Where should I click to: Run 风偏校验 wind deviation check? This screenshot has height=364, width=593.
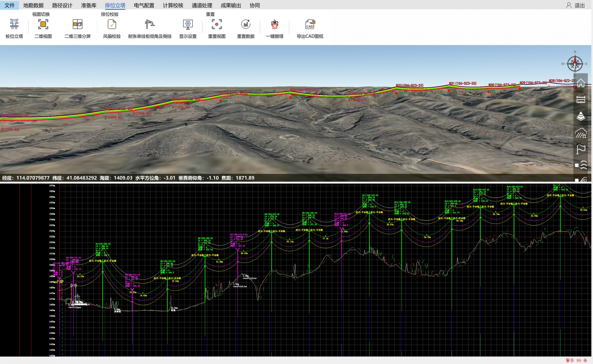point(112,25)
